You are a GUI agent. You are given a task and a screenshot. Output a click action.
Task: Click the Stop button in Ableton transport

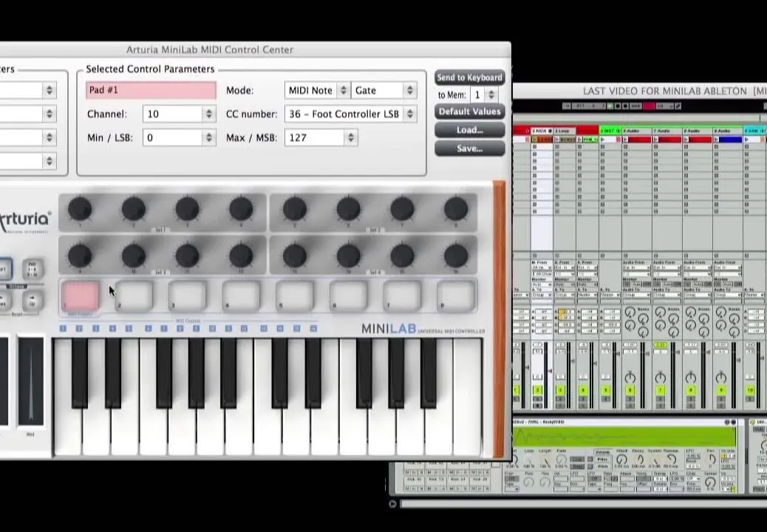click(617, 106)
